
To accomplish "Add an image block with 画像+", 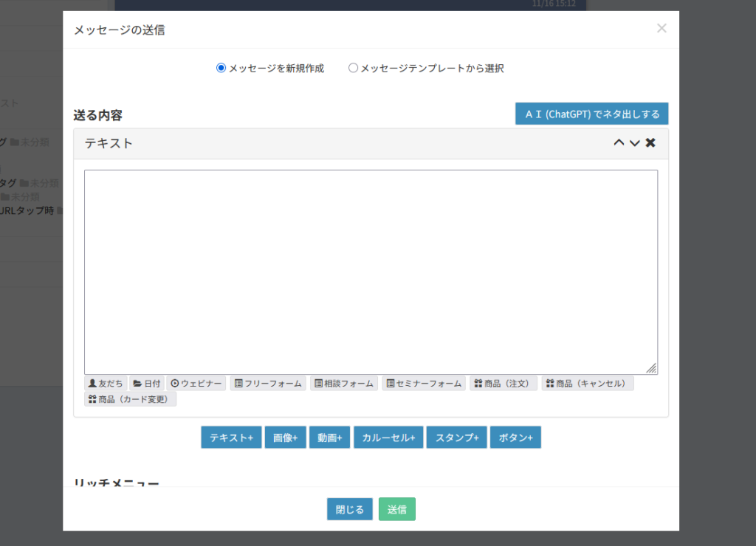I will coord(285,438).
